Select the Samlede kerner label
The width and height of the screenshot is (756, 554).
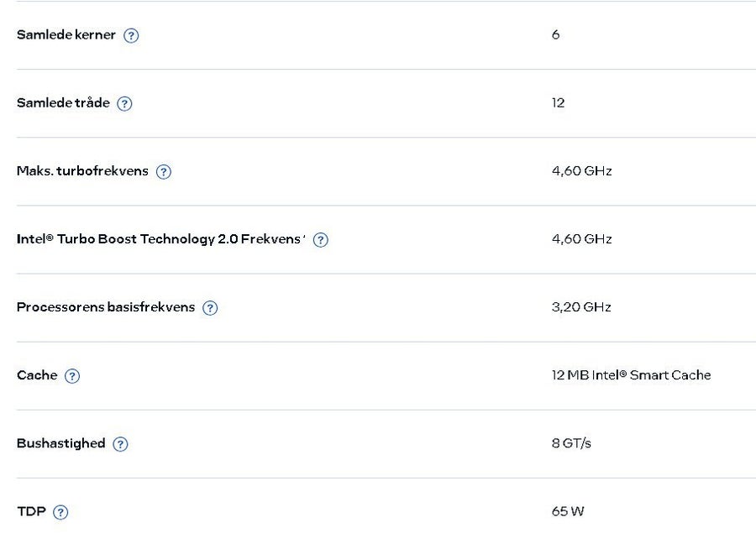coord(66,34)
